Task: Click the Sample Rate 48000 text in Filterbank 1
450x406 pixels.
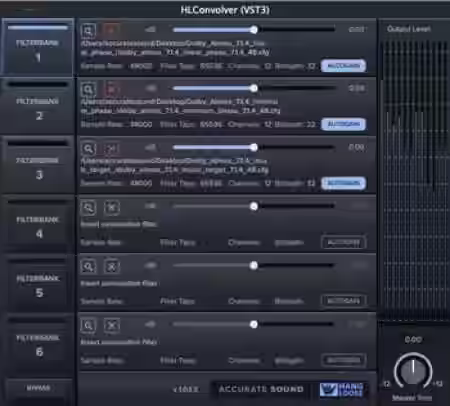Action: coord(116,66)
